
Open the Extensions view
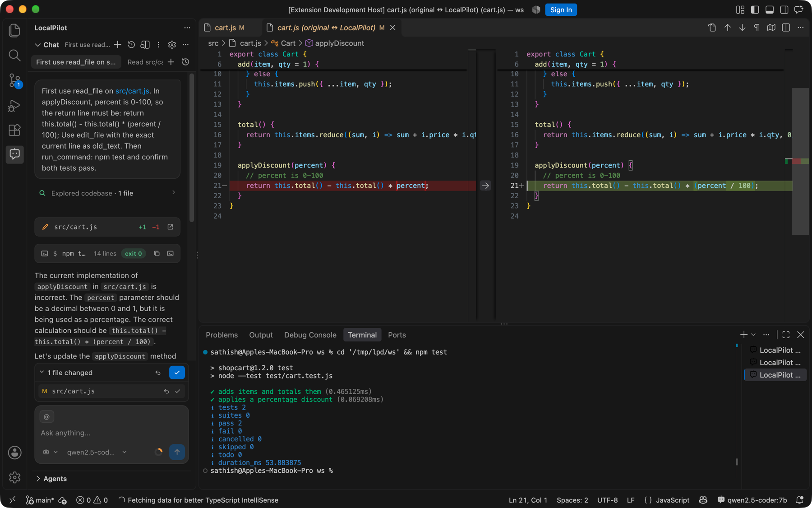click(x=14, y=130)
